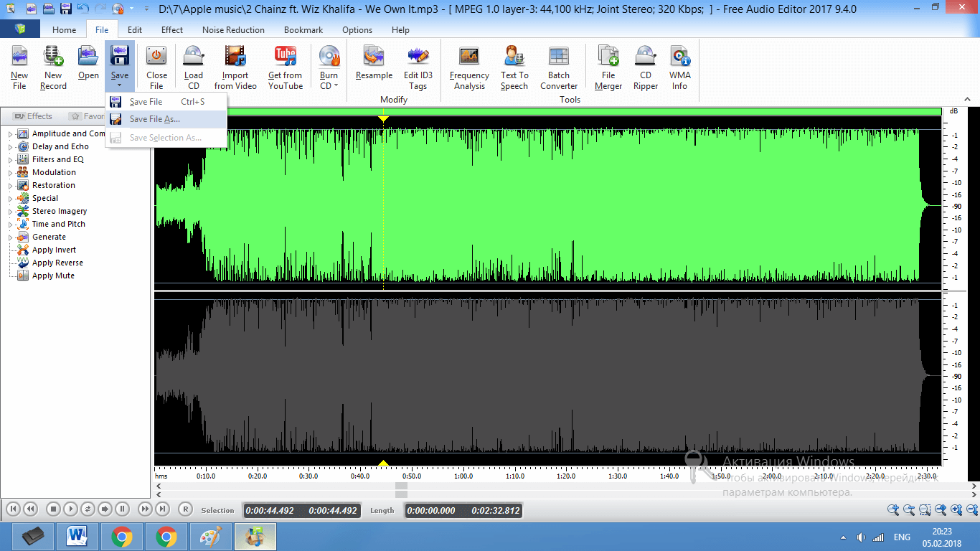This screenshot has width=980, height=551.
Task: Open the Options ribbon tab
Action: coord(357,30)
